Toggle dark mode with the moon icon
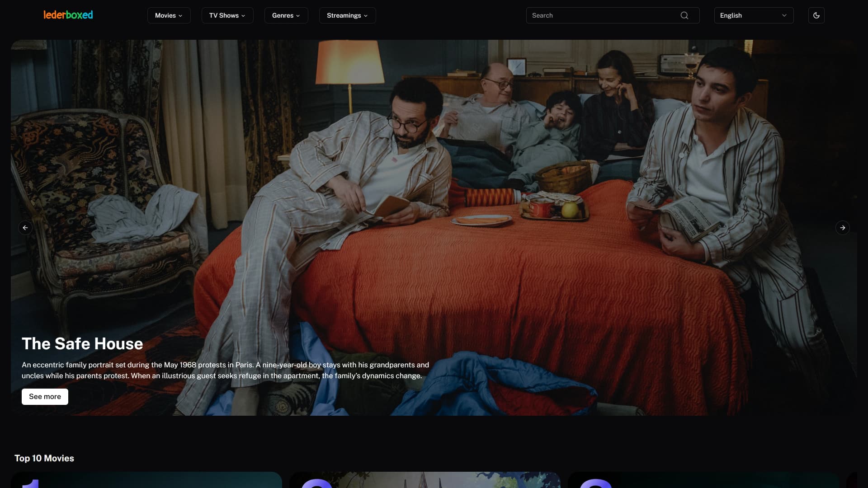 click(816, 15)
